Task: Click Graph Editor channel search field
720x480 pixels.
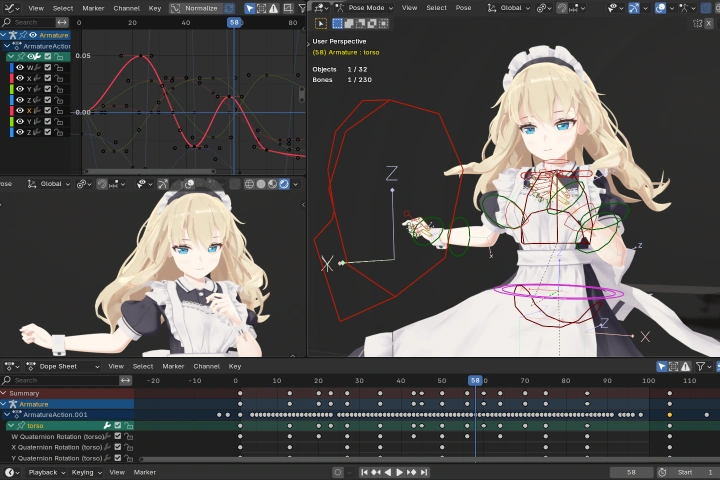Action: [x=28, y=22]
